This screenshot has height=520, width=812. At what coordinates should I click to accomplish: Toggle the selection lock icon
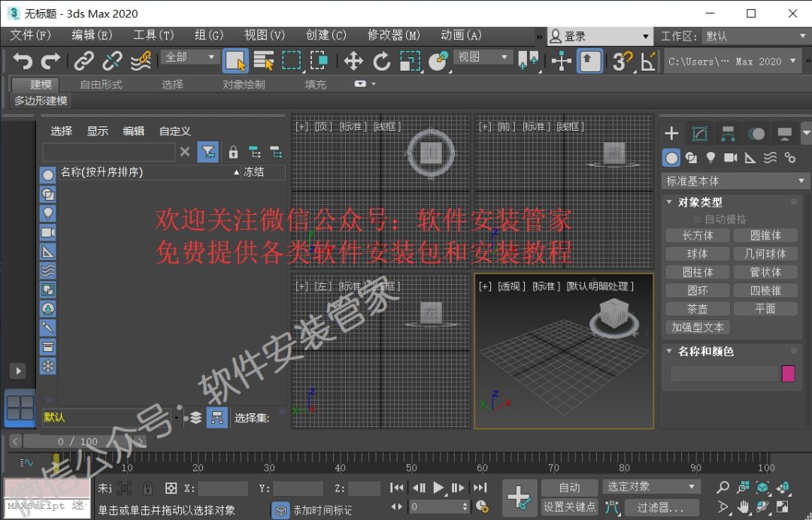pos(147,488)
